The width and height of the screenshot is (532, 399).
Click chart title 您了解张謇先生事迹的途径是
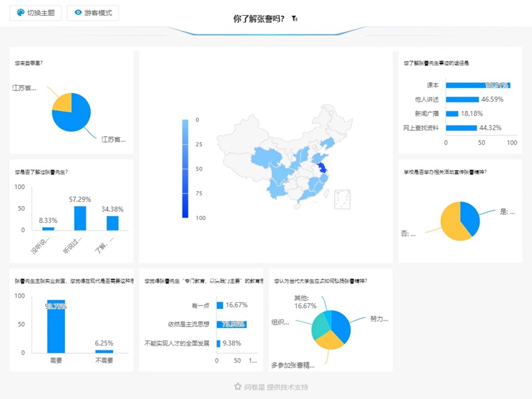coord(436,63)
